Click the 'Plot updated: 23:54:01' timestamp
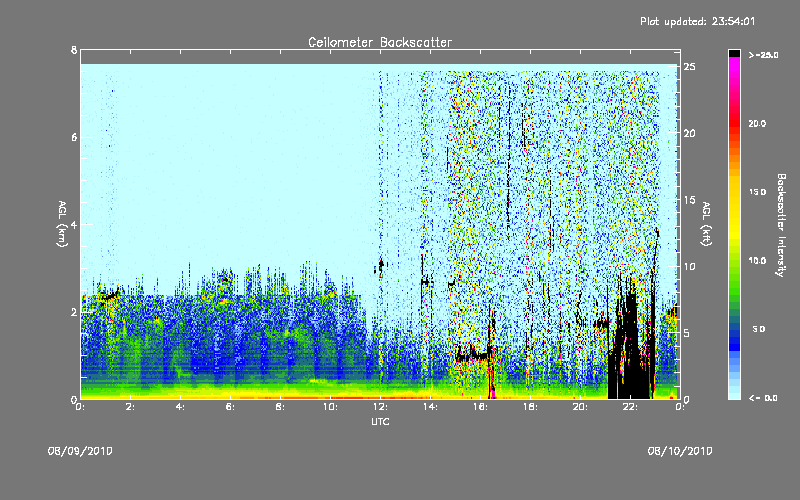The width and height of the screenshot is (800, 500). (697, 21)
